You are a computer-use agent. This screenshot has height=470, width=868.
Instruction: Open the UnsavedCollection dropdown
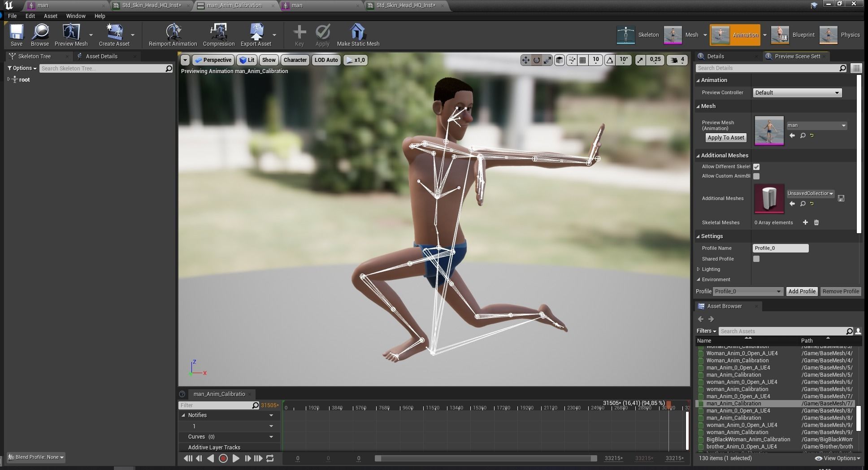(x=810, y=193)
